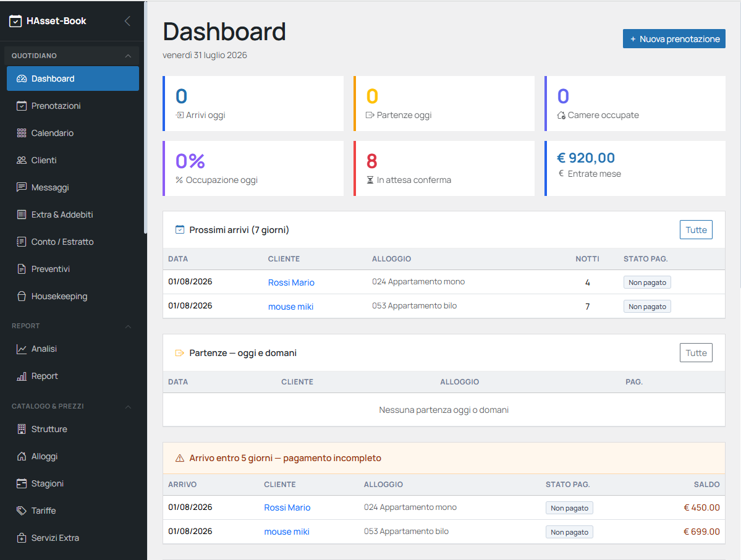
Task: Open the Prenotazioni page
Action: pyautogui.click(x=73, y=106)
